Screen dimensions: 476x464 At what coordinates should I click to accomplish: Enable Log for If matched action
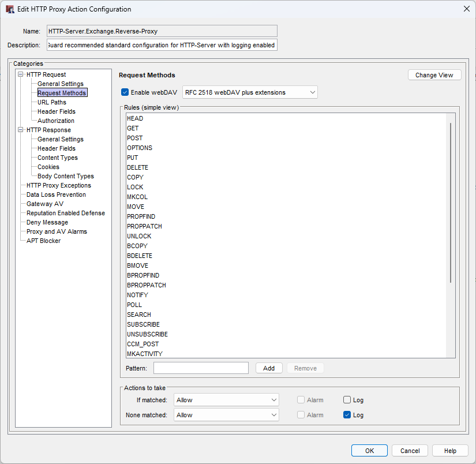[x=347, y=400]
